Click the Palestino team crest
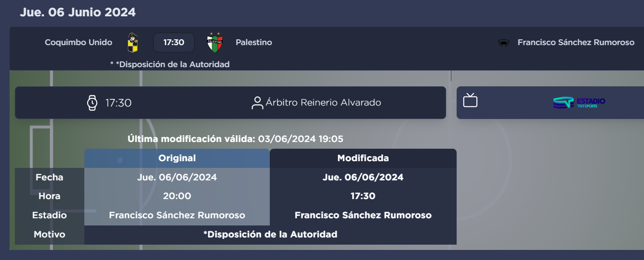644x260 pixels. point(215,43)
